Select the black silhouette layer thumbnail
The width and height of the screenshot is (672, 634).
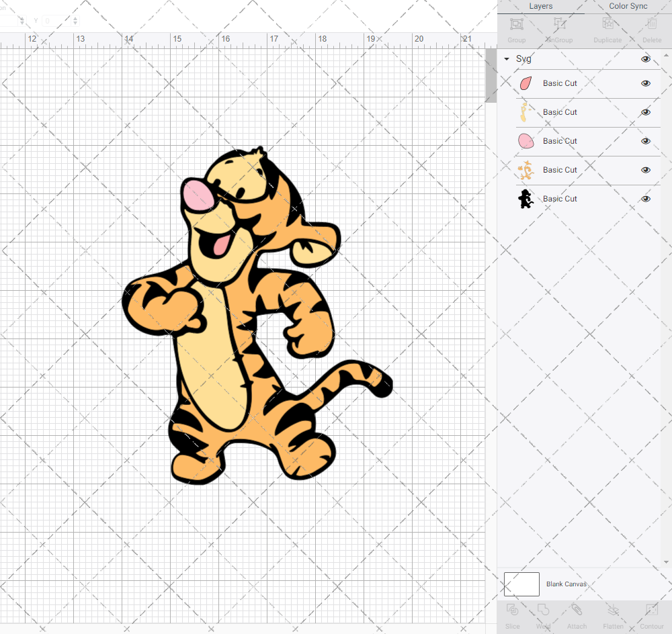(526, 199)
